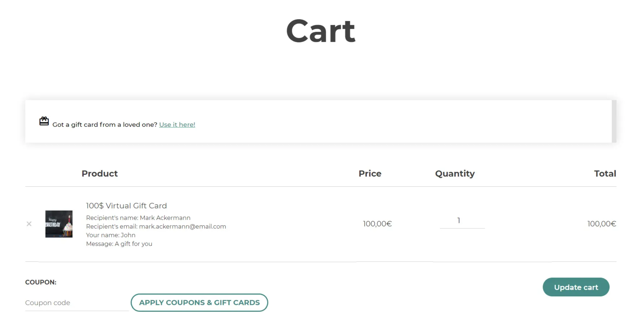Open the 100$ Virtual Gift Card product page
Viewport: 644px width, 327px height.
click(126, 206)
